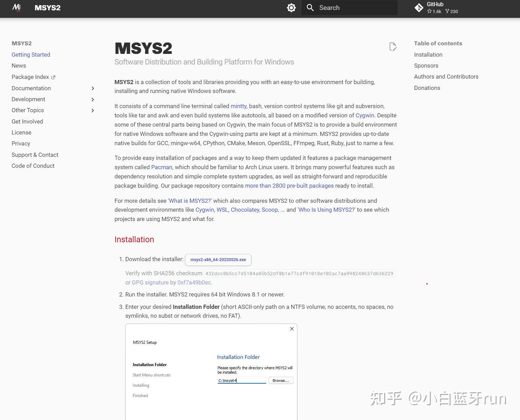
Task: Open the GPG signature link
Action: (150, 282)
